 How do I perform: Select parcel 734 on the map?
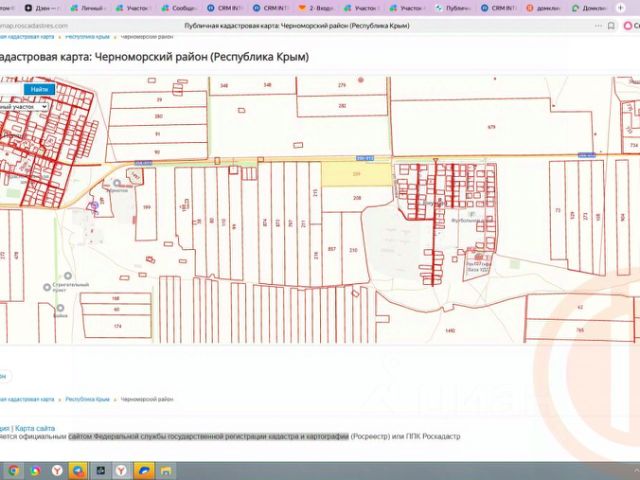[634, 145]
